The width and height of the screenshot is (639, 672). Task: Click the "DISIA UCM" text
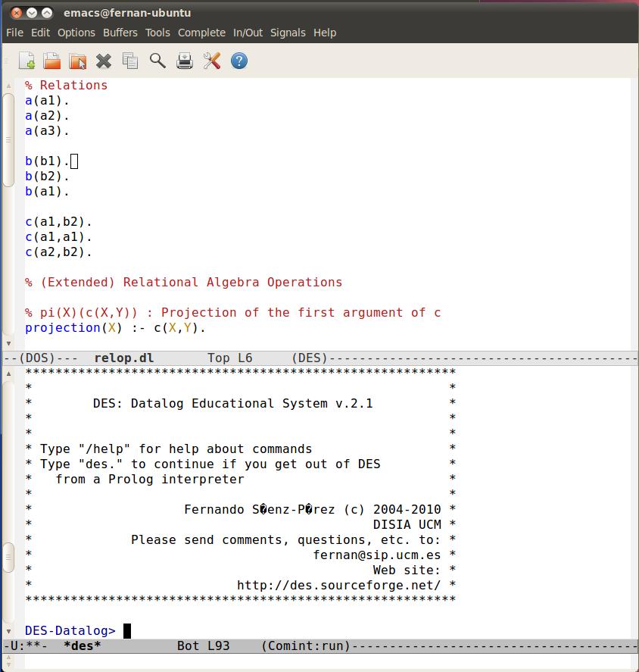[x=407, y=525]
